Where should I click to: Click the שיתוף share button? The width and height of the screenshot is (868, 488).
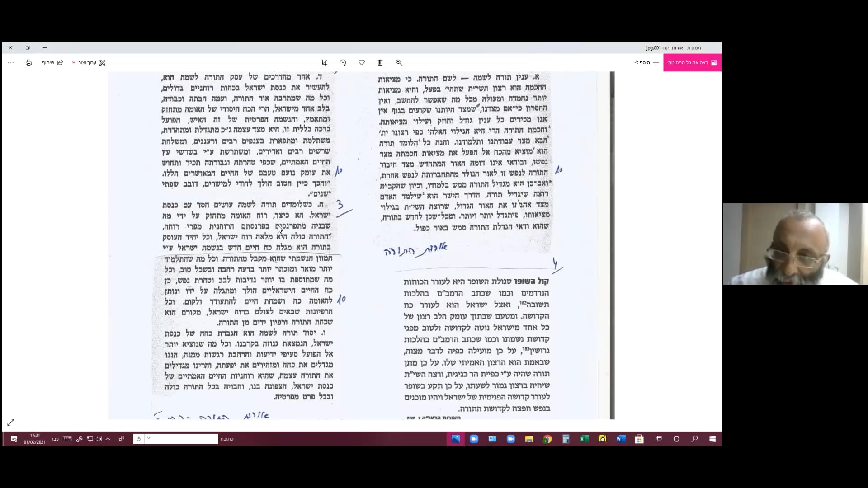52,63
